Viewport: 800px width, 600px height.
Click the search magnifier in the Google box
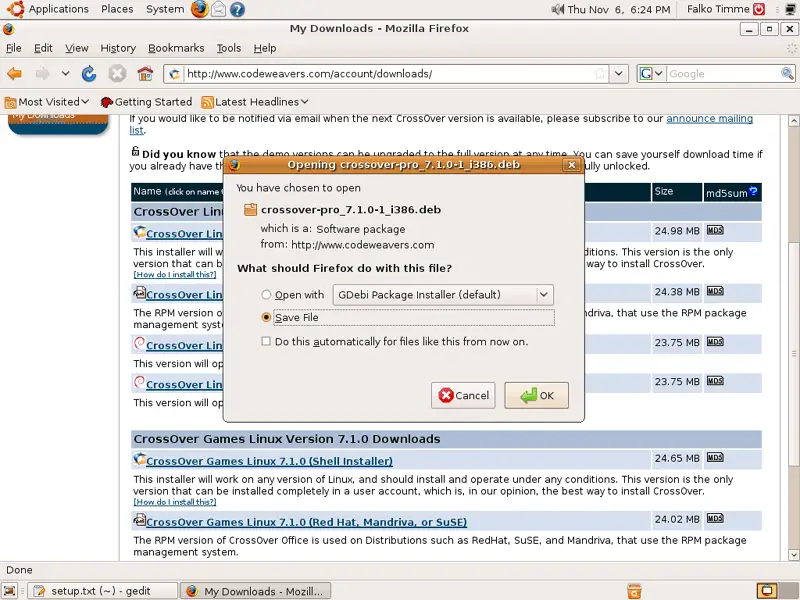[x=787, y=73]
